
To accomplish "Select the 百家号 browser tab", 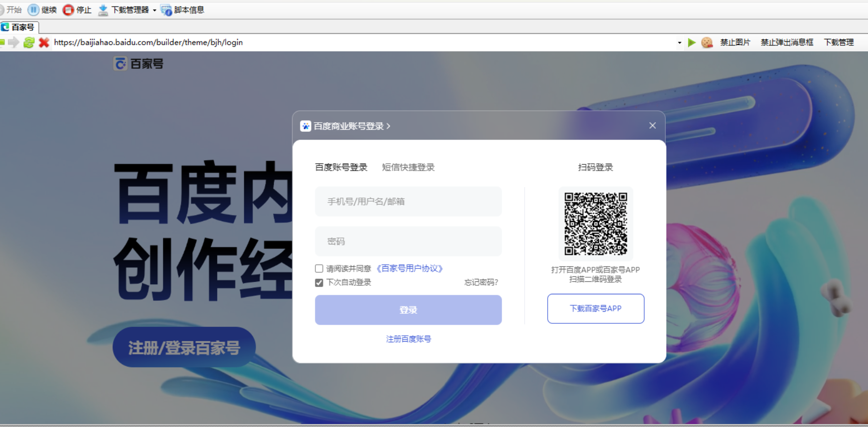I will 19,27.
